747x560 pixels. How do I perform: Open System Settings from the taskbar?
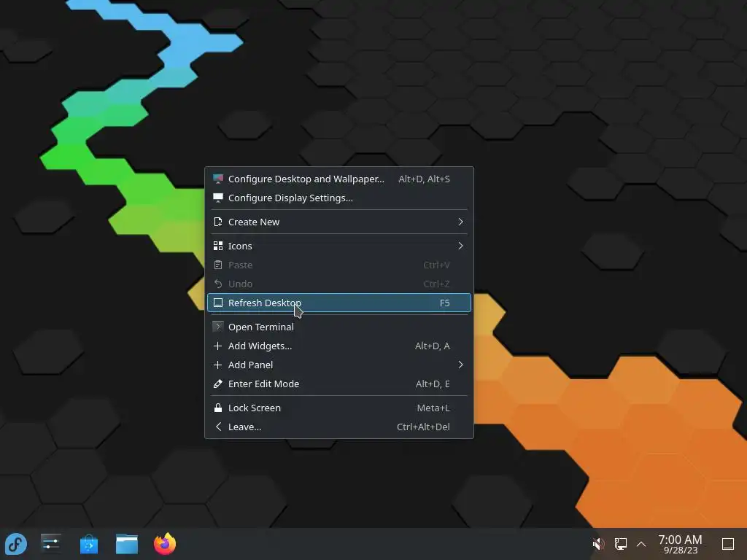click(51, 544)
